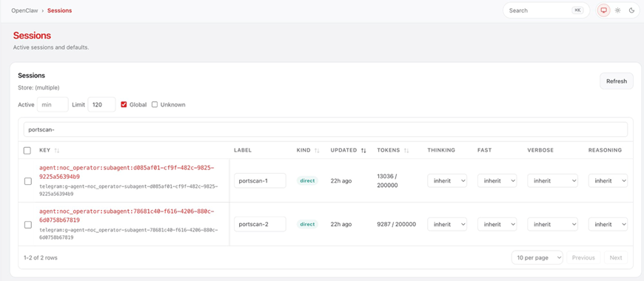Viewport: 644px width, 281px height.
Task: Click 22h ago in portscan-2 row
Action: point(341,224)
